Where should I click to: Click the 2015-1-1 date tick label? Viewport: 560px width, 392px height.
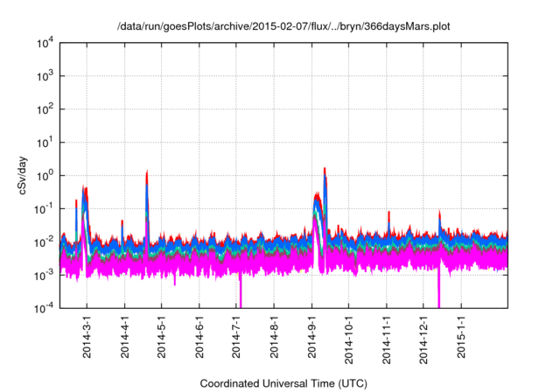coord(462,337)
